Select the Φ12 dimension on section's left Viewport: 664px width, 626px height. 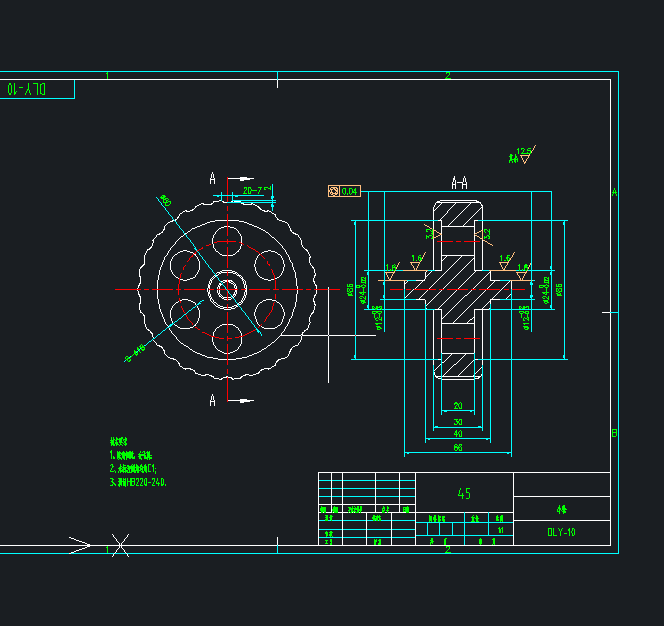coord(378,318)
